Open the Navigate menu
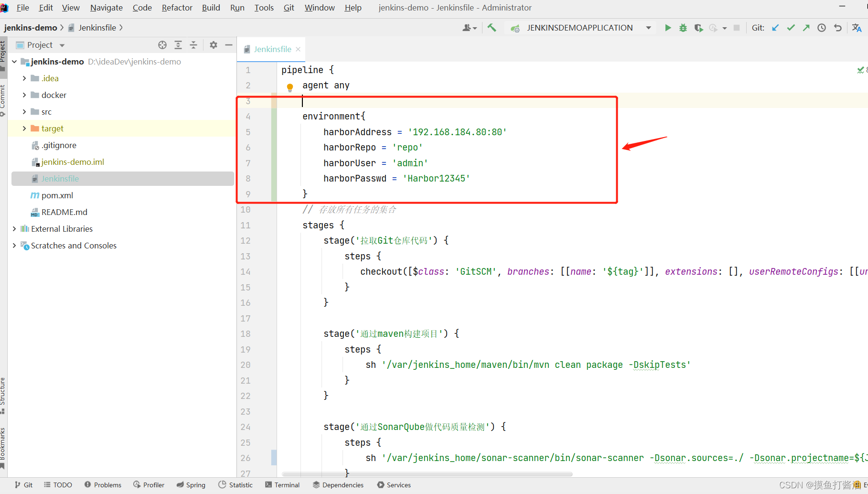The image size is (868, 494). (x=107, y=8)
